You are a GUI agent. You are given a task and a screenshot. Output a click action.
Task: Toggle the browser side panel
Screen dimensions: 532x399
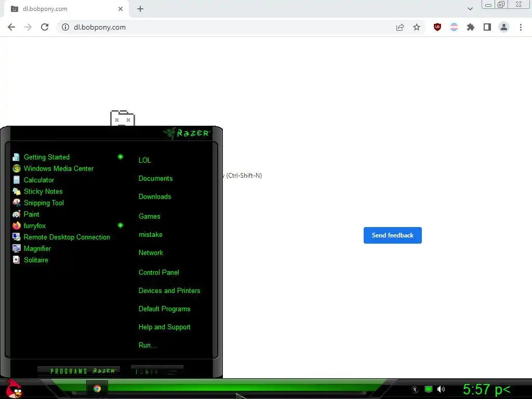click(487, 27)
